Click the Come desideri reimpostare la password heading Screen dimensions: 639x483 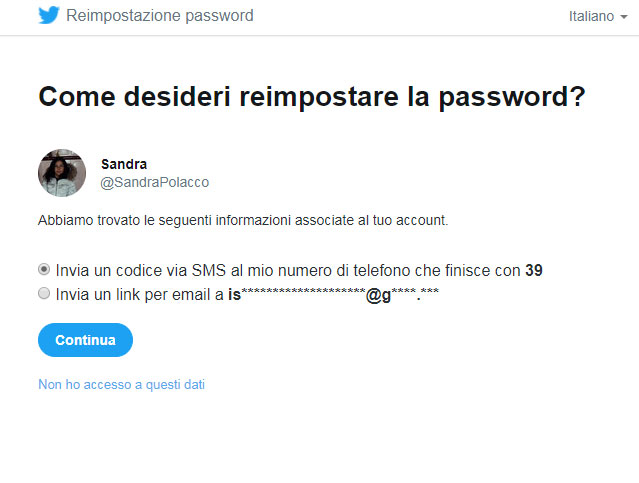312,97
